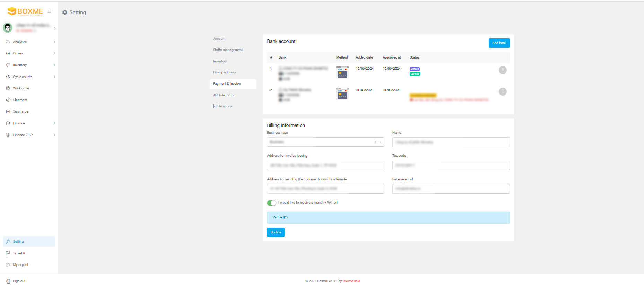Switch to the API Integration settings tab

point(224,95)
